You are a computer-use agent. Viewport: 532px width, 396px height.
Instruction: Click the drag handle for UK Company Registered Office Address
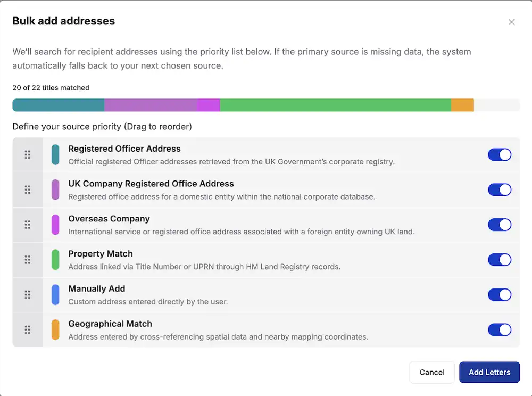tap(28, 189)
